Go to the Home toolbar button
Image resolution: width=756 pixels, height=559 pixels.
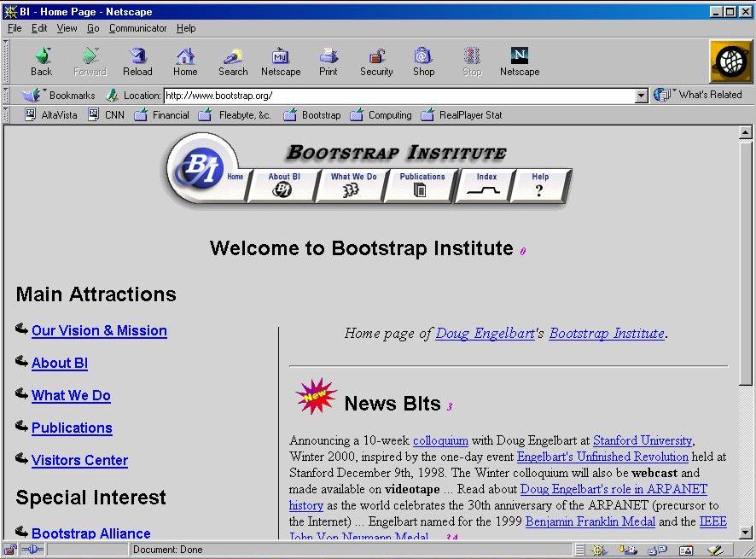[x=185, y=61]
